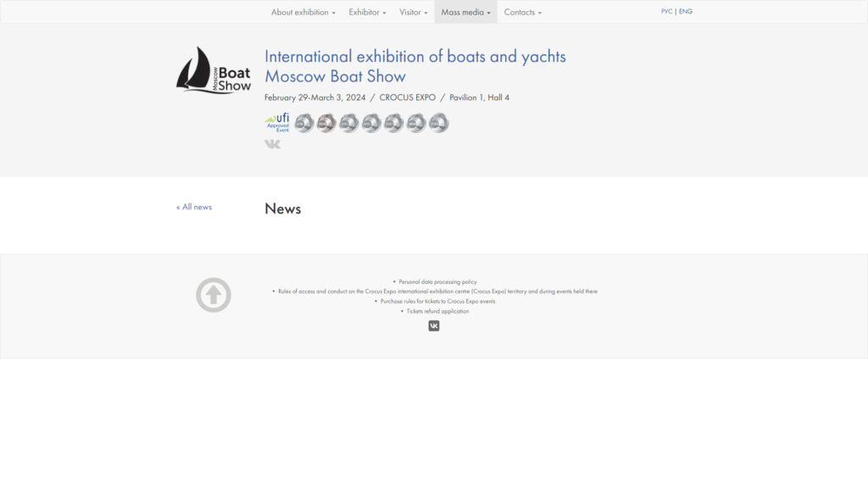Screen dimensions: 868x488
Task: Open the Contacts dropdown
Action: coord(522,12)
